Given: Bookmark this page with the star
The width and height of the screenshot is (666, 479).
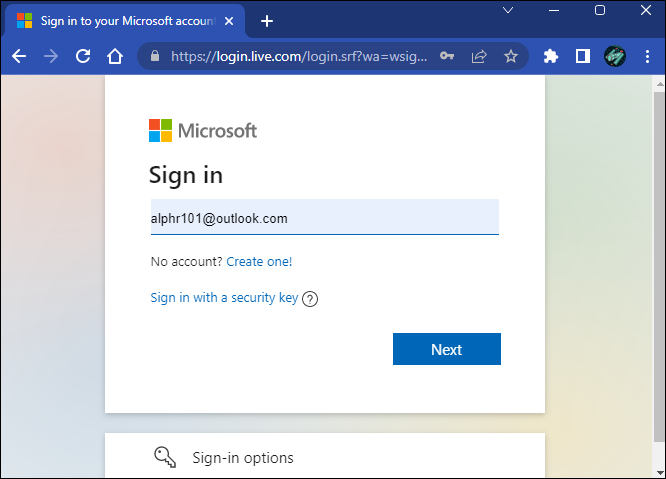Looking at the screenshot, I should (511, 56).
